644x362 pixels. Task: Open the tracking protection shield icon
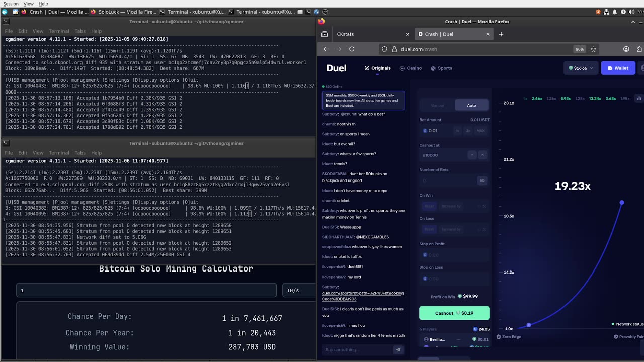coord(385,49)
